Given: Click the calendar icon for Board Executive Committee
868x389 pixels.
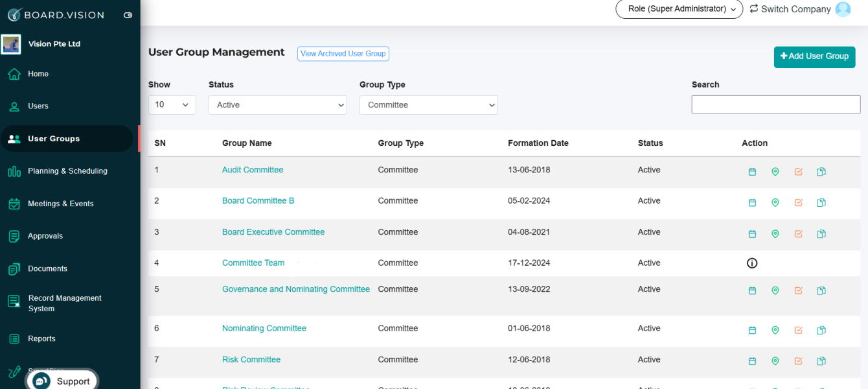Looking at the screenshot, I should tap(752, 234).
